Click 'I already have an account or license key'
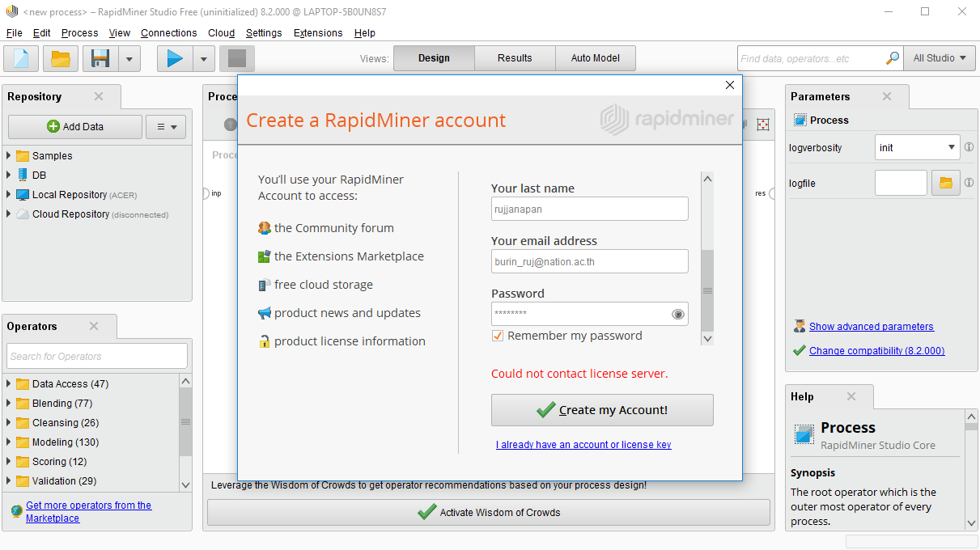Screen dimensions: 980x550 pos(583,445)
